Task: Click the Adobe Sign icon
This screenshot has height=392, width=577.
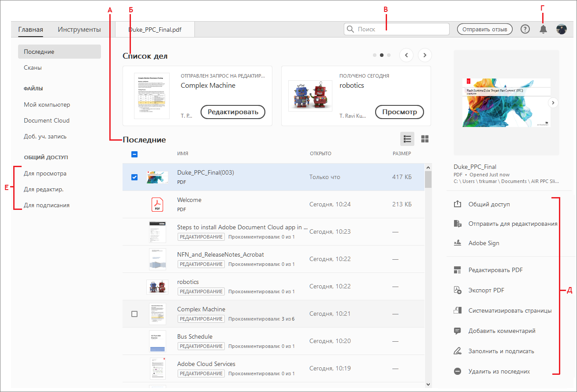Action: 458,243
